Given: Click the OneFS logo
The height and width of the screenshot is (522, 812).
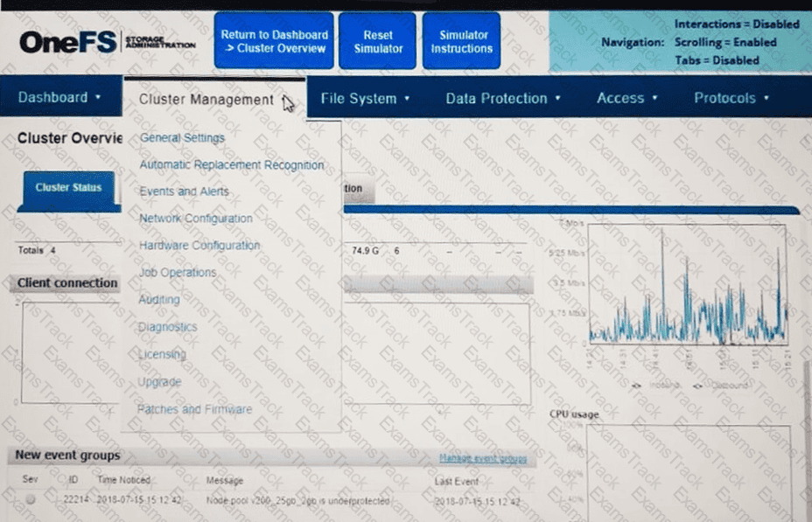Looking at the screenshot, I should (x=67, y=42).
